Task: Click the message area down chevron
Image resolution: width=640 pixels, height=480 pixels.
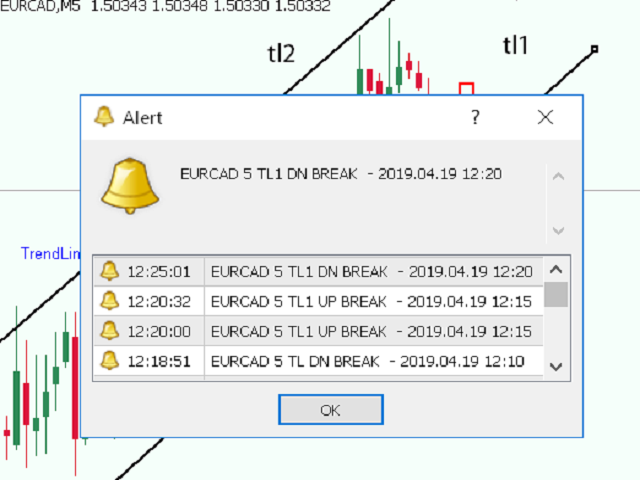Action: tap(558, 231)
